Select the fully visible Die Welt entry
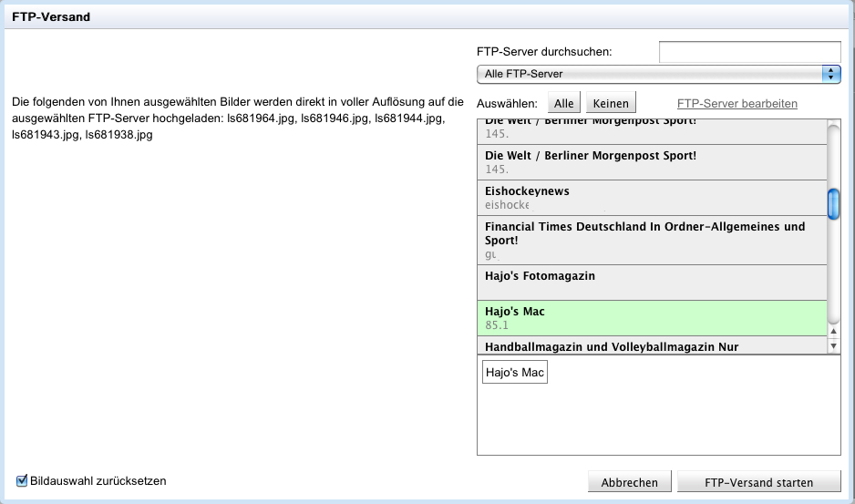The height and width of the screenshot is (504, 855). tap(652, 162)
